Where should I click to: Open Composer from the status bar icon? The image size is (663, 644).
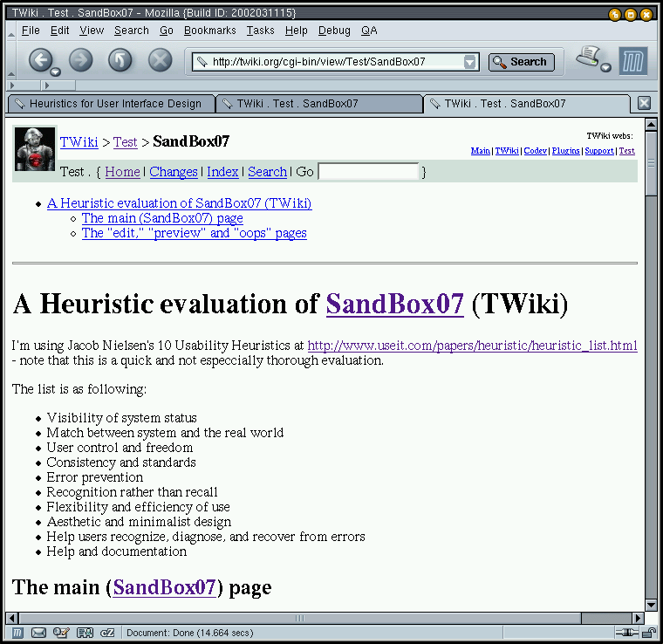[61, 633]
